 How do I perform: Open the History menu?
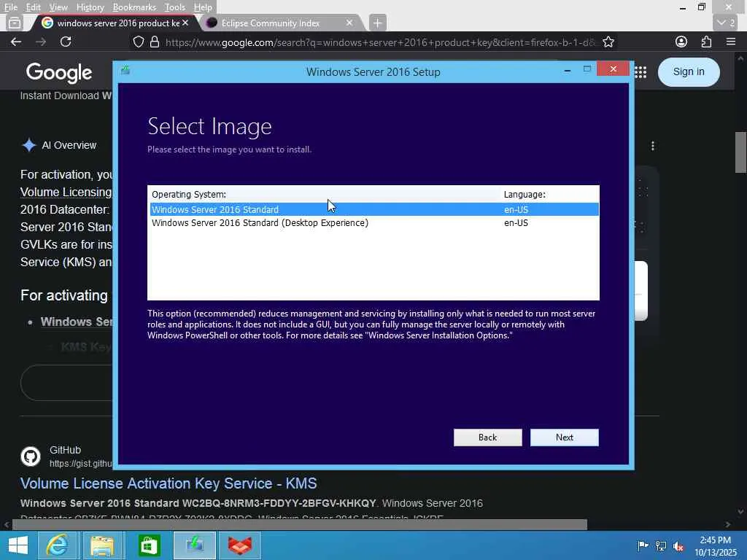(x=90, y=7)
